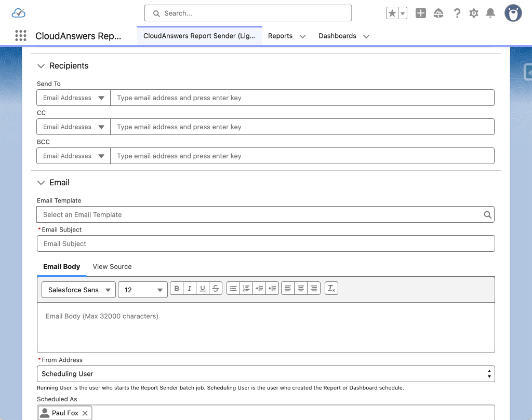The width and height of the screenshot is (532, 420).
Task: Insert a numbered list
Action: [x=246, y=288]
